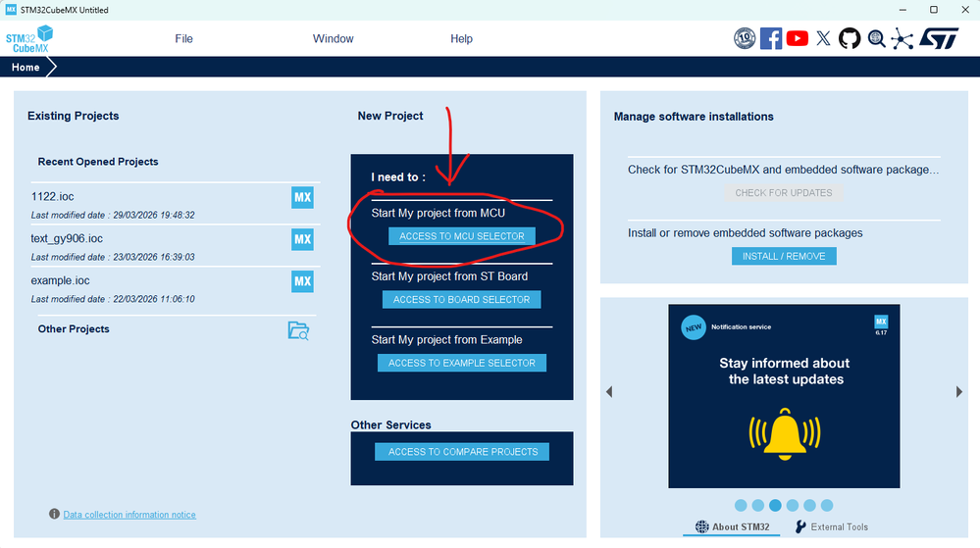Viewport: 980px width, 548px height.
Task: Open the 10-year anniversary badge icon
Action: click(x=745, y=39)
